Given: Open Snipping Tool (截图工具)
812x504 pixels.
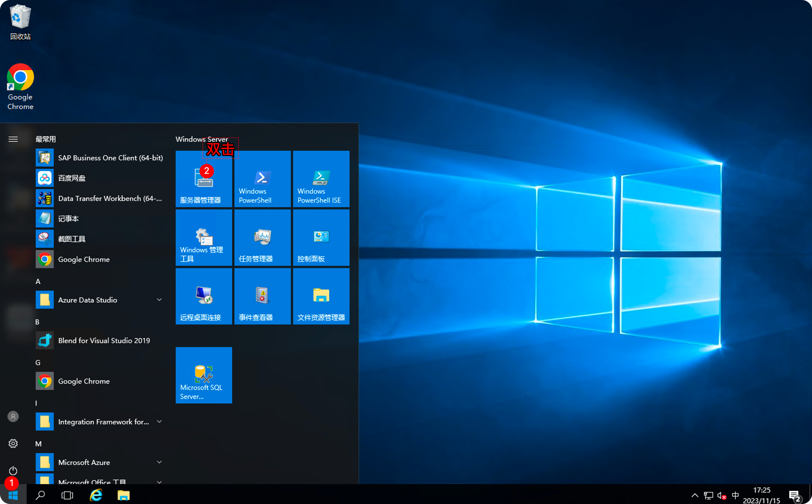Looking at the screenshot, I should [100, 239].
